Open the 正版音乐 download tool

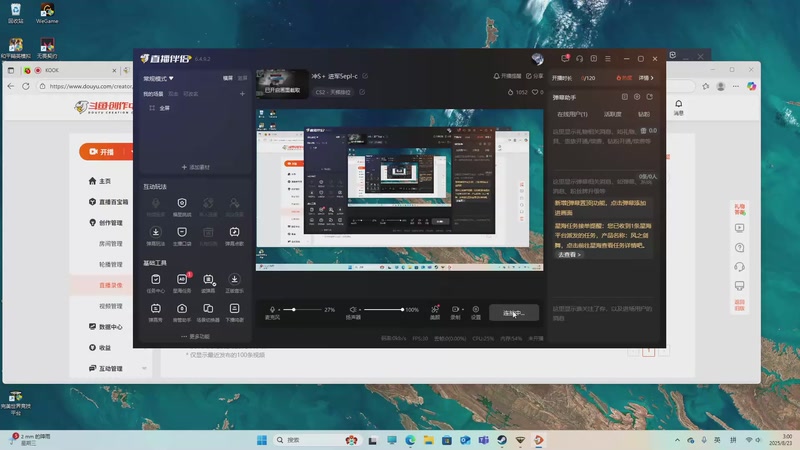234,283
